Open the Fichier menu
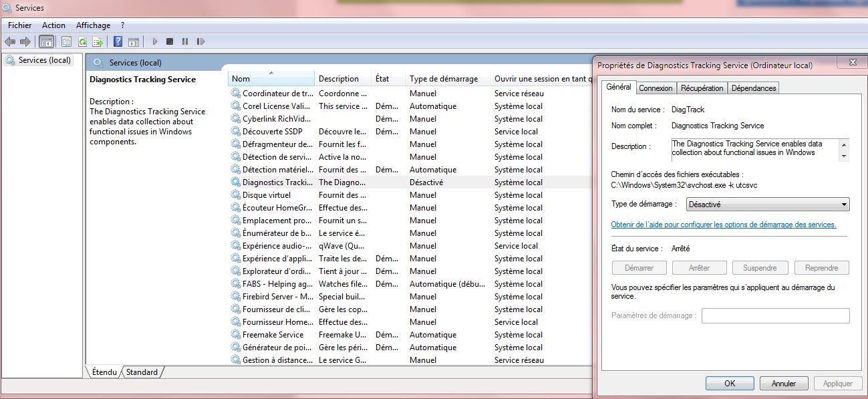 20,25
